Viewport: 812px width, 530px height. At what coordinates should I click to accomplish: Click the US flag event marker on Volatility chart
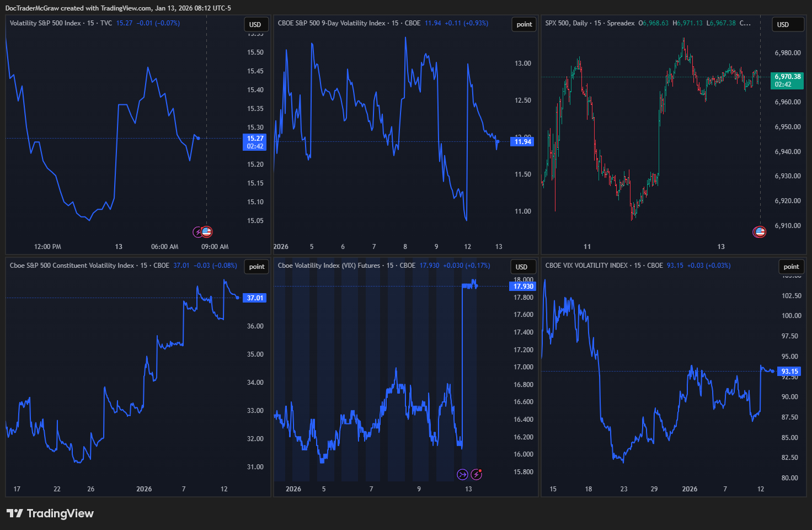(207, 231)
